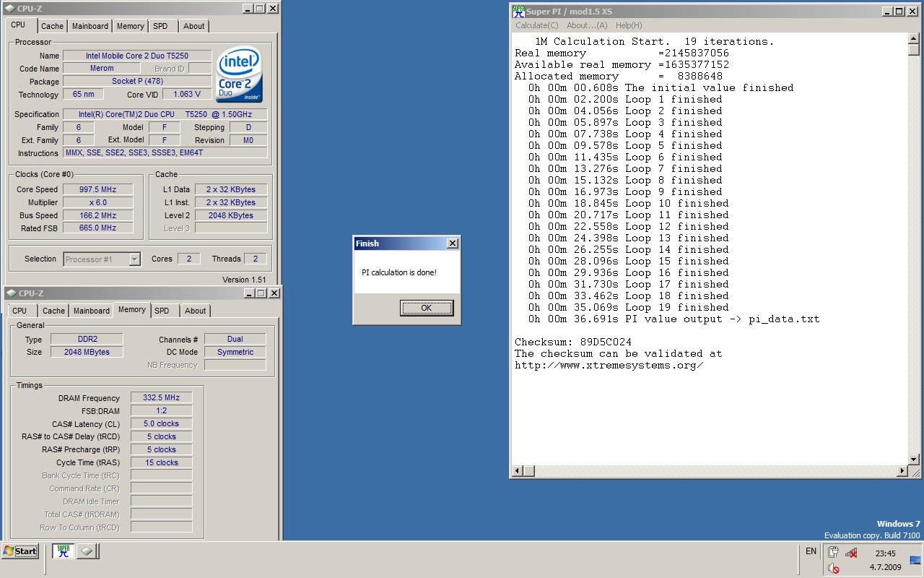Switch to Cache tab in bottom CPU-Z window
The width and height of the screenshot is (924, 578).
[53, 311]
